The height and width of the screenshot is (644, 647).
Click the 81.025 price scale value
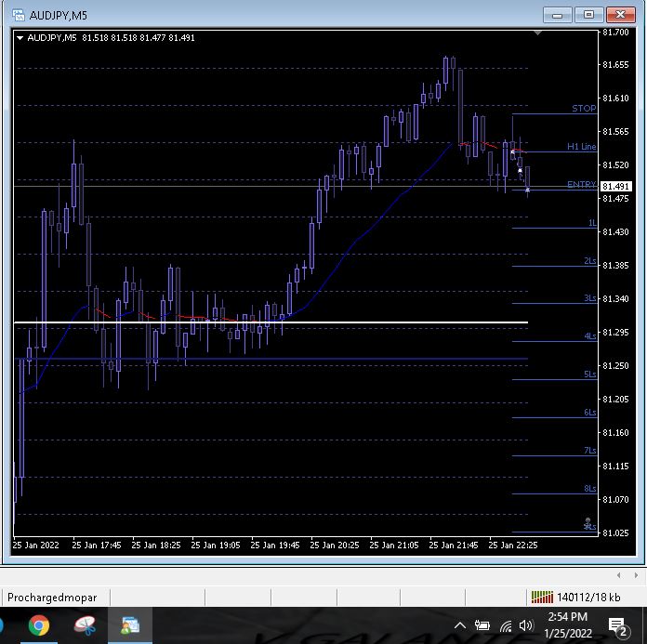615,532
